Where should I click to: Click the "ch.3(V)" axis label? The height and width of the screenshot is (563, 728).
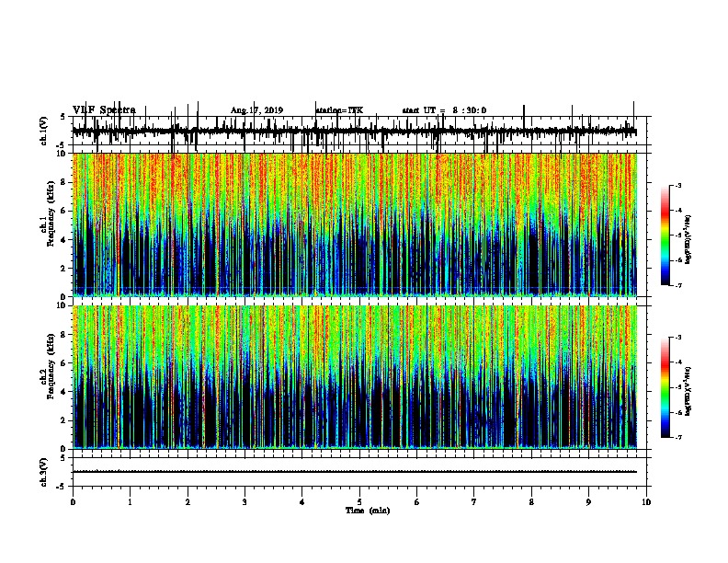pyautogui.click(x=44, y=473)
